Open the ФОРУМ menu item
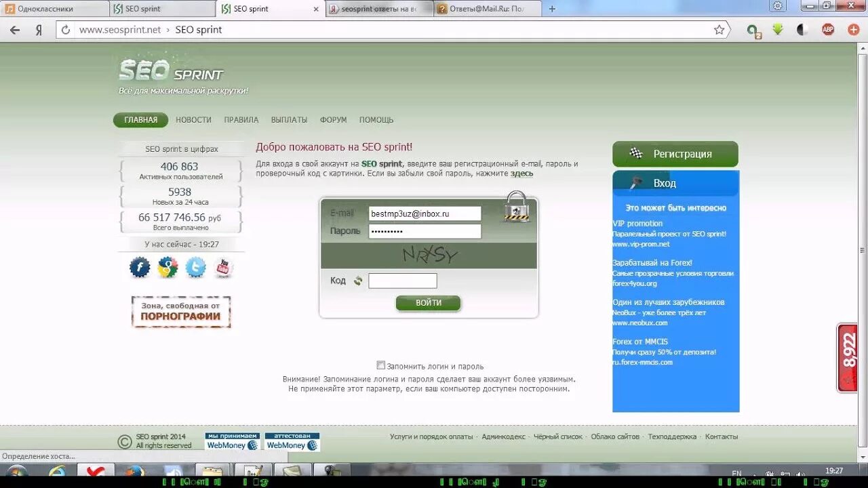Screen dimensions: 868x488 pos(333,120)
